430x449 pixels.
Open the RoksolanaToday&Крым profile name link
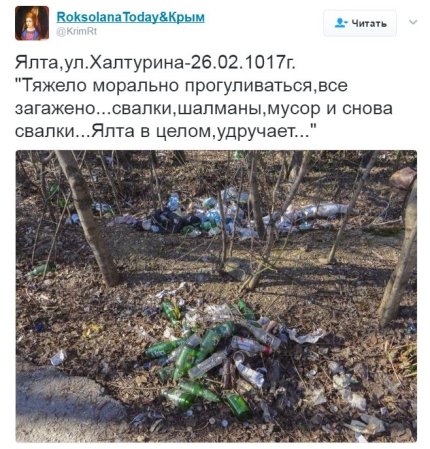[130, 17]
